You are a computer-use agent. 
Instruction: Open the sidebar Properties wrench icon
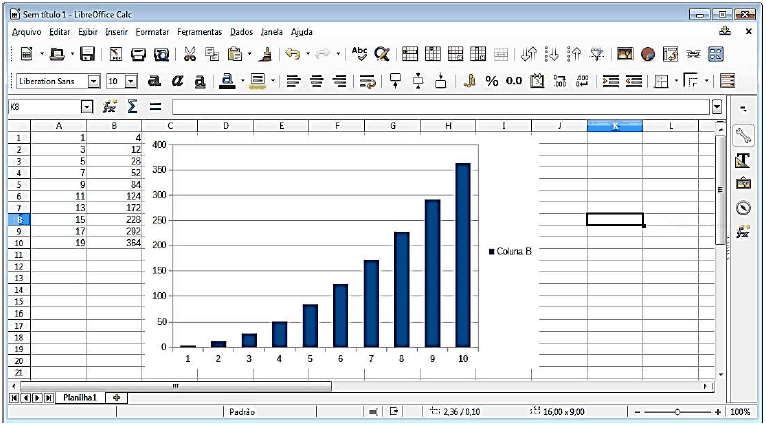tap(743, 136)
